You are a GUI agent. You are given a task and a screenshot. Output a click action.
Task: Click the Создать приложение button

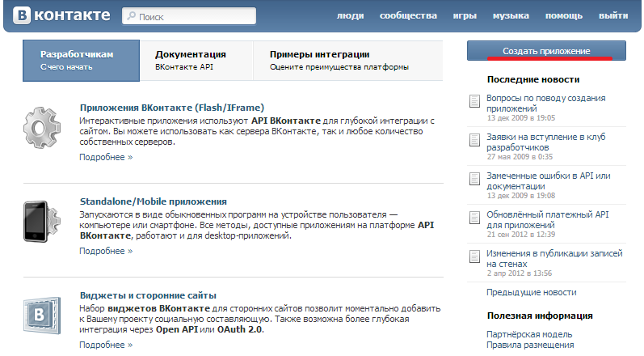546,50
